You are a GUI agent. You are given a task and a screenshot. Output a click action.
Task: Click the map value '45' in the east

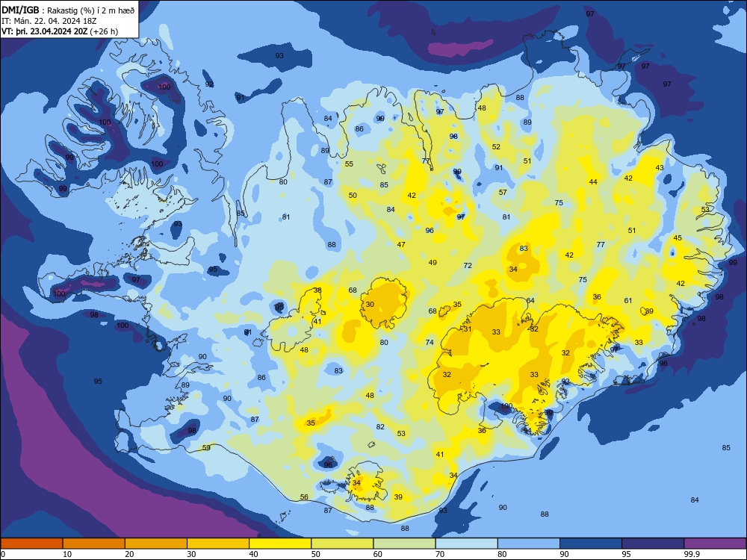[678, 238]
